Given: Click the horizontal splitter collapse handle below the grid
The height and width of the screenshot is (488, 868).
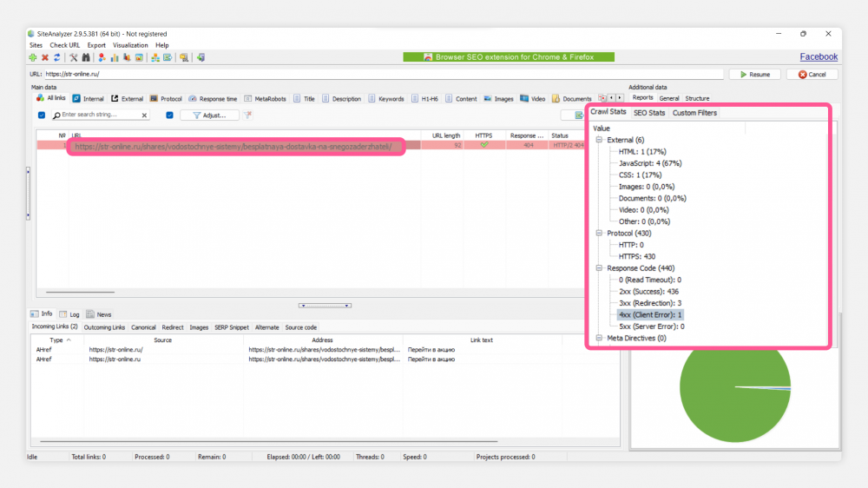Looking at the screenshot, I should coord(325,306).
